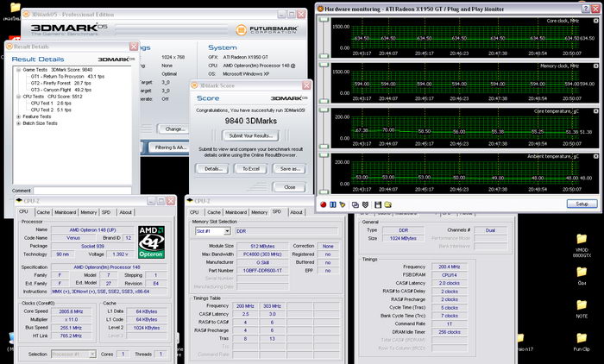604x364 pixels.
Task: Click the 9840 3DMarks score text
Action: pos(251,121)
